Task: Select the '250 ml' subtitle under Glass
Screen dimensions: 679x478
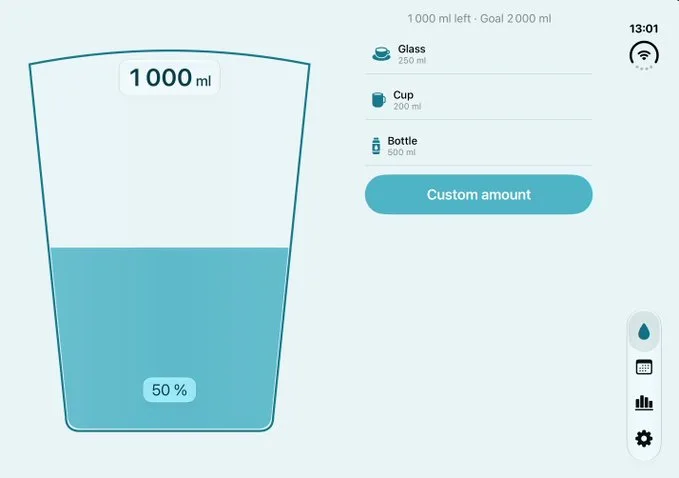Action: pyautogui.click(x=412, y=61)
